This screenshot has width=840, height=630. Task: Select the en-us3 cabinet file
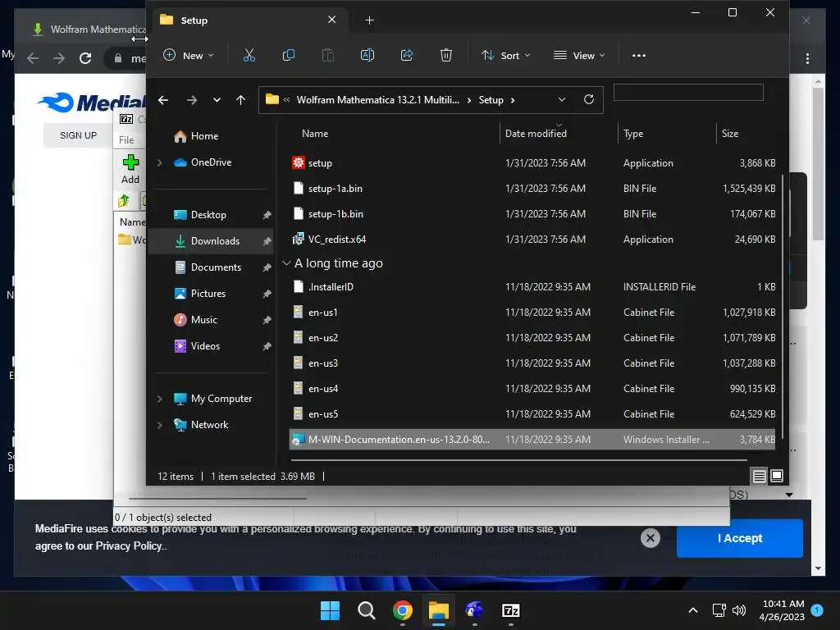(x=532, y=363)
